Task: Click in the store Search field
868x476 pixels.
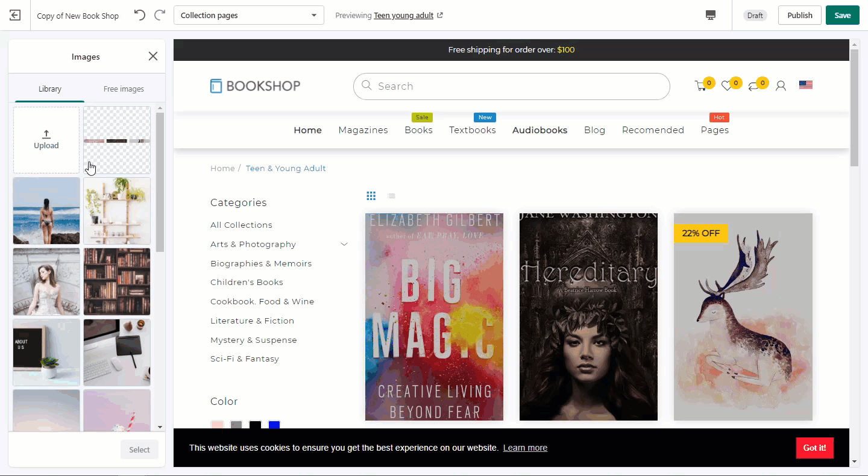Action: pyautogui.click(x=511, y=86)
